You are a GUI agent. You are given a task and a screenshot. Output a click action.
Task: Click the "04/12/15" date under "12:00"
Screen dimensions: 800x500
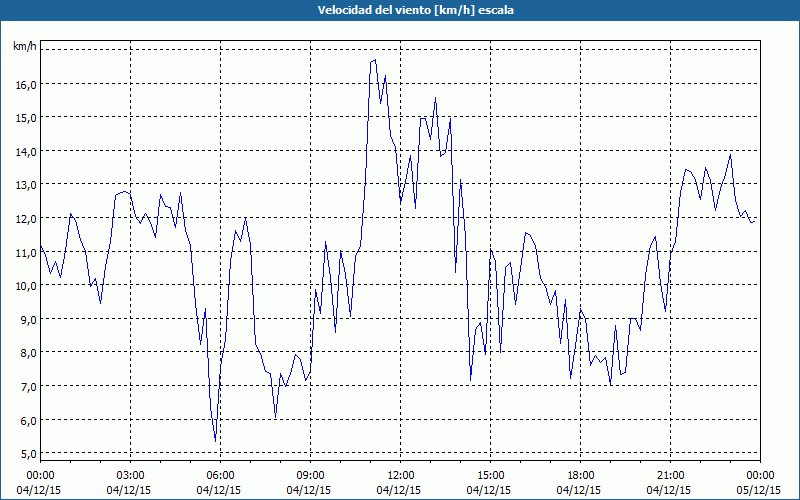click(x=399, y=490)
